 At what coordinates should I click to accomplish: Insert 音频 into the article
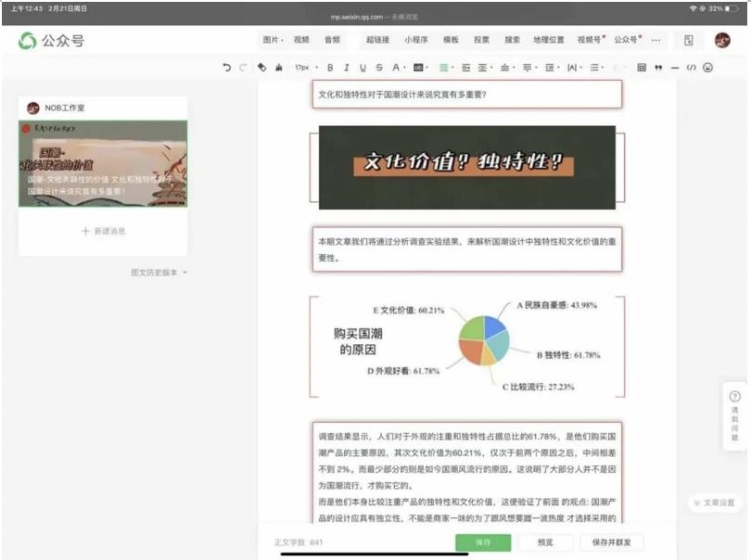click(x=332, y=40)
